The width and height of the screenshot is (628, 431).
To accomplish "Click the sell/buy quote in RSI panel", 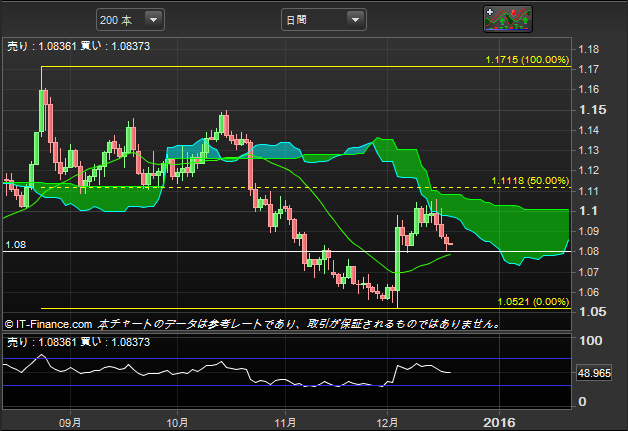I will pos(78,342).
